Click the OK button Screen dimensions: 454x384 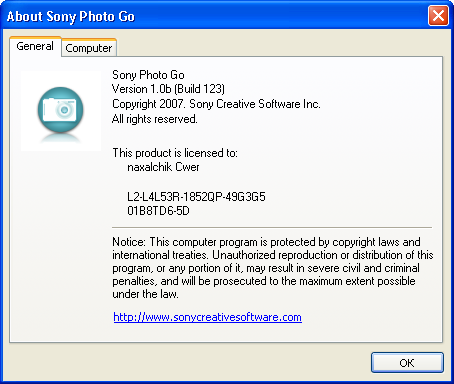(x=407, y=363)
